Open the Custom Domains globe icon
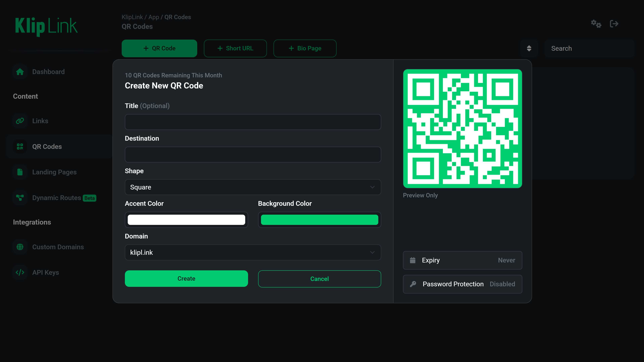This screenshot has height=362, width=644. 20,247
